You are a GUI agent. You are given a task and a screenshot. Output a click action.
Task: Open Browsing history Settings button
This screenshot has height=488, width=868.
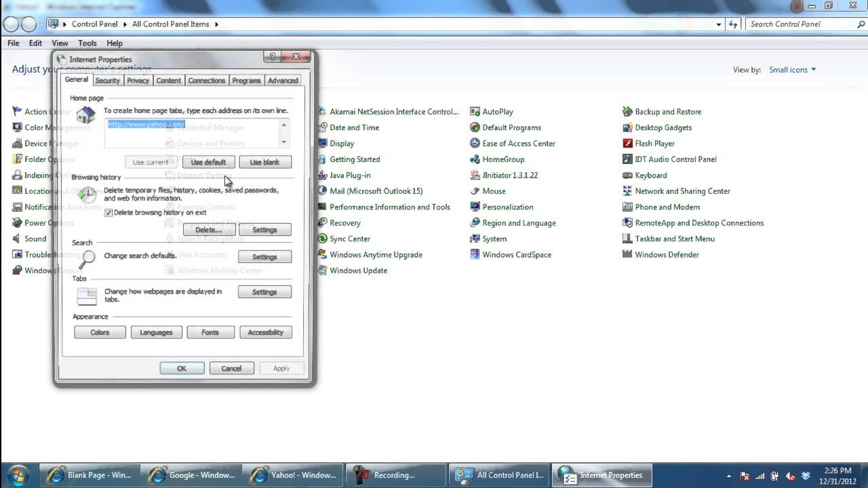pos(264,230)
